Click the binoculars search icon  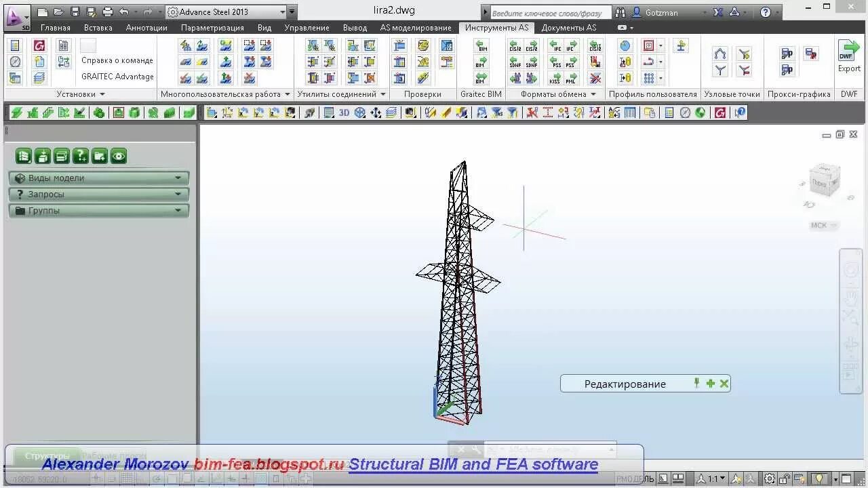coord(620,12)
